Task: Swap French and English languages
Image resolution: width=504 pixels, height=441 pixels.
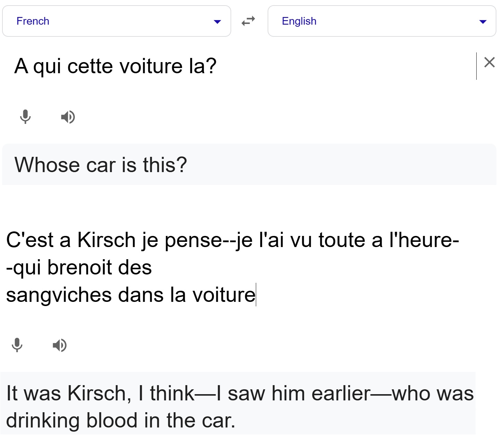Action: coord(248,21)
